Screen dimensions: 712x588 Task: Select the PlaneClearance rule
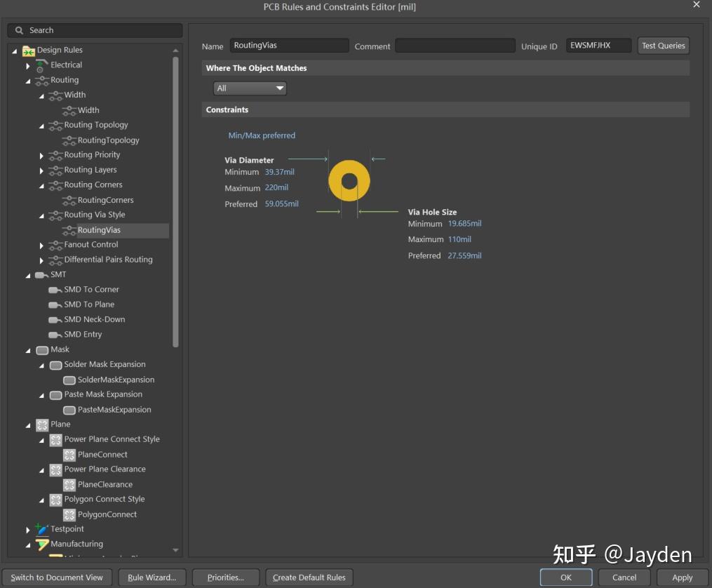tap(105, 485)
